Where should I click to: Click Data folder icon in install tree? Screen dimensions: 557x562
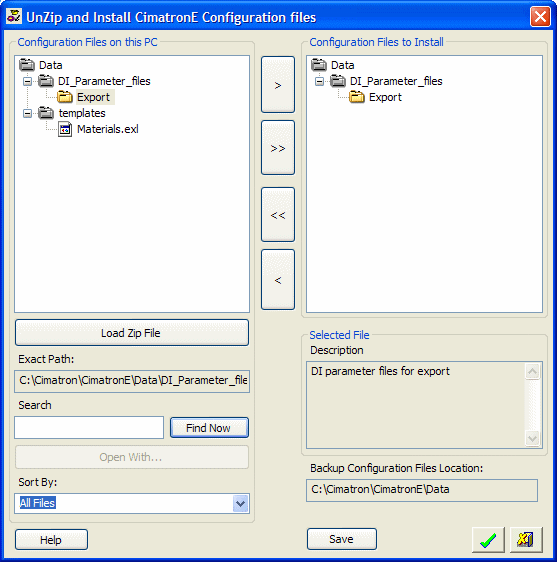(x=319, y=65)
